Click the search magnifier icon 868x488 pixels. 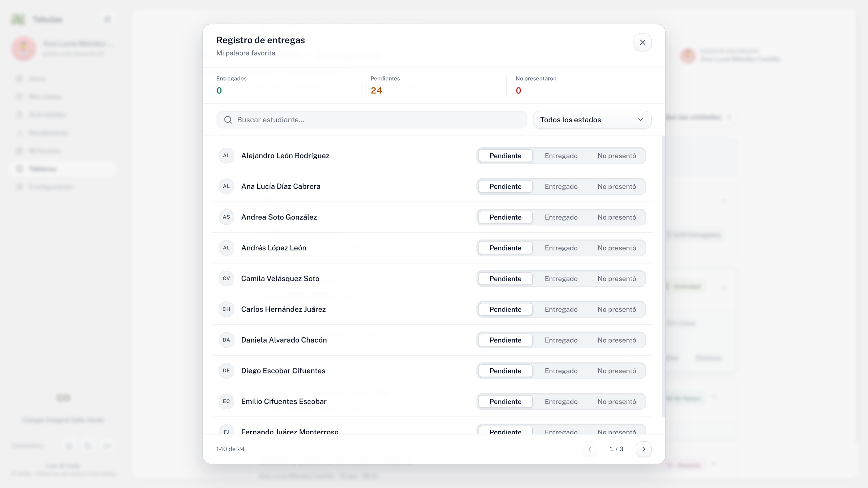[228, 120]
